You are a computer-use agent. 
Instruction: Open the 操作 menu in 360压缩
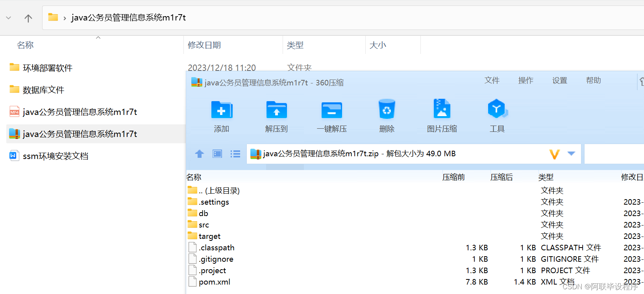(x=526, y=80)
